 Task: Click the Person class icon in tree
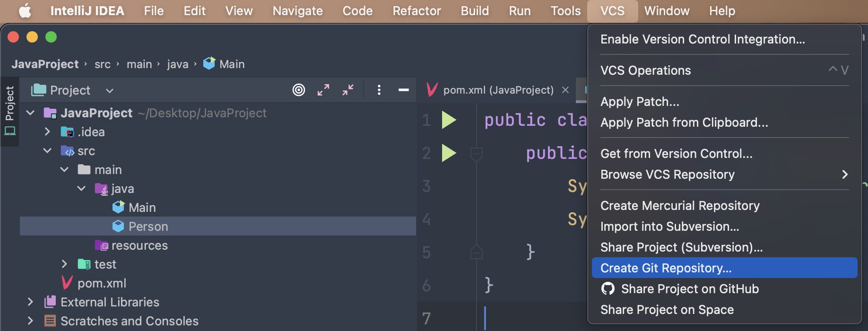[x=118, y=226]
